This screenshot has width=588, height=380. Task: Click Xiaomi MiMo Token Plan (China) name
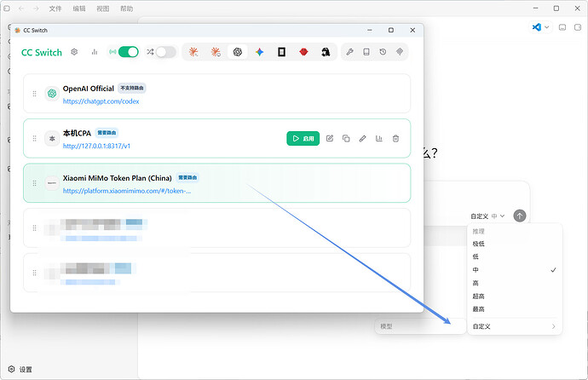click(x=117, y=178)
